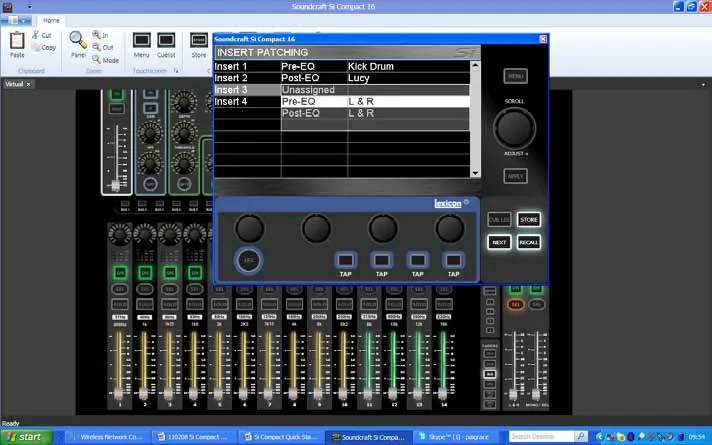Image resolution: width=712 pixels, height=445 pixels.
Task: Click the down arrow of the patch list scrollbar
Action: click(475, 173)
